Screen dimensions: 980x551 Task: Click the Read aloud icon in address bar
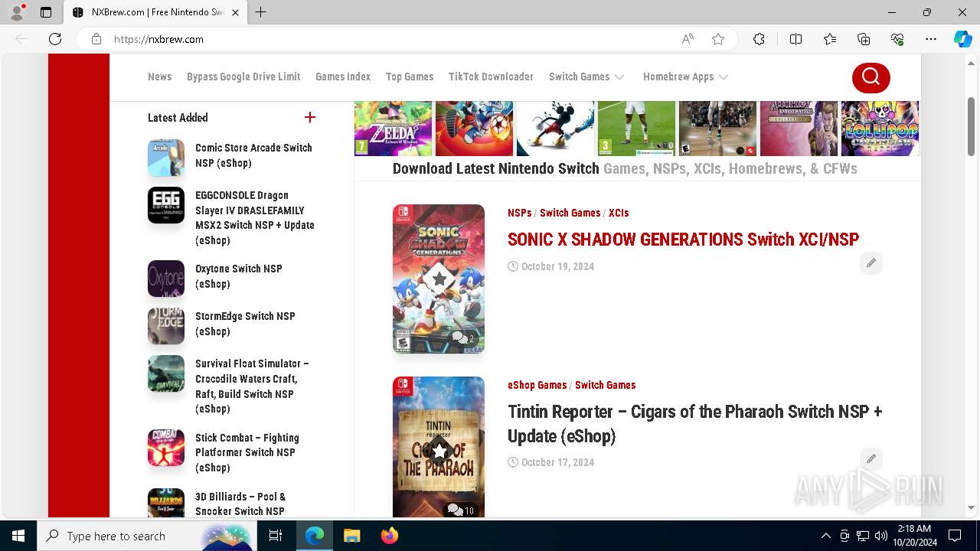688,39
